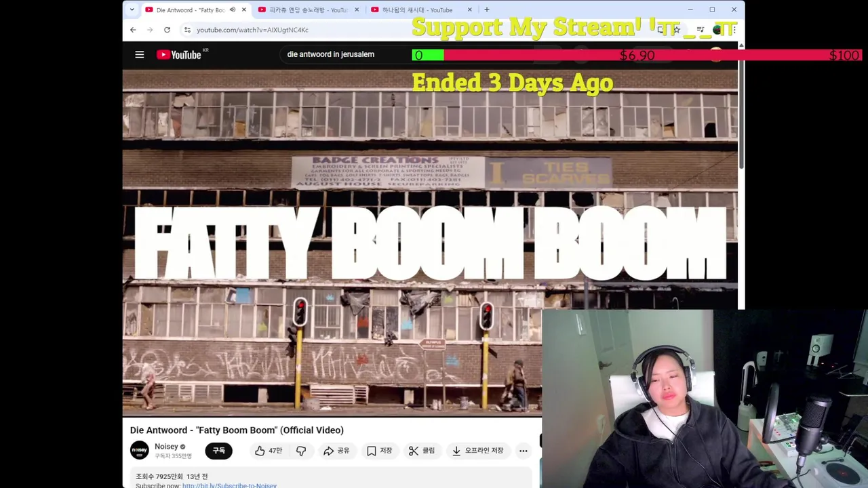This screenshot has height=488, width=868.
Task: Click the browser forward arrow
Action: tap(150, 30)
